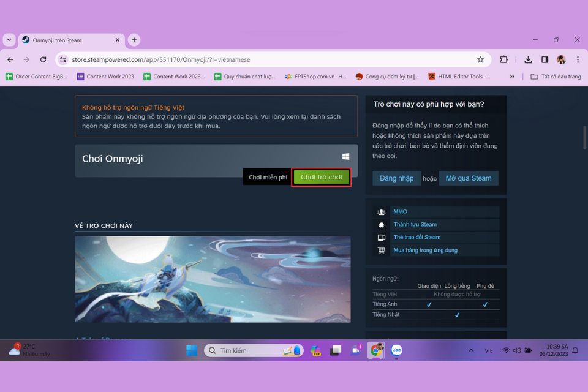588x392 pixels.
Task: Toggle the Chrome side panel icon
Action: 545,59
